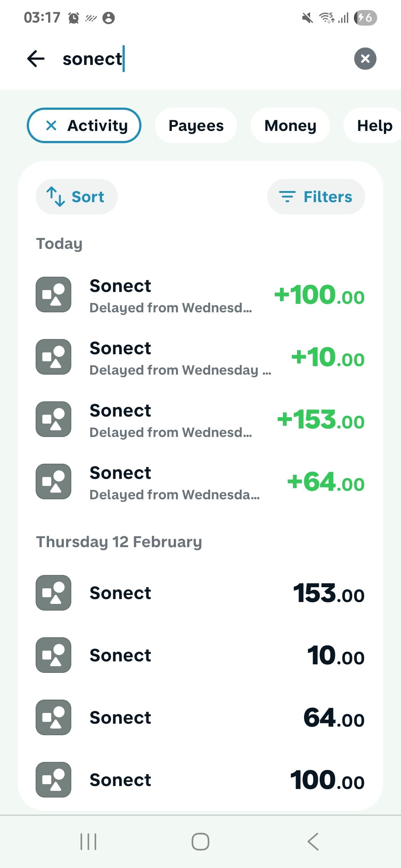Tap the Sonect icon for +10.00 transaction

[53, 357]
